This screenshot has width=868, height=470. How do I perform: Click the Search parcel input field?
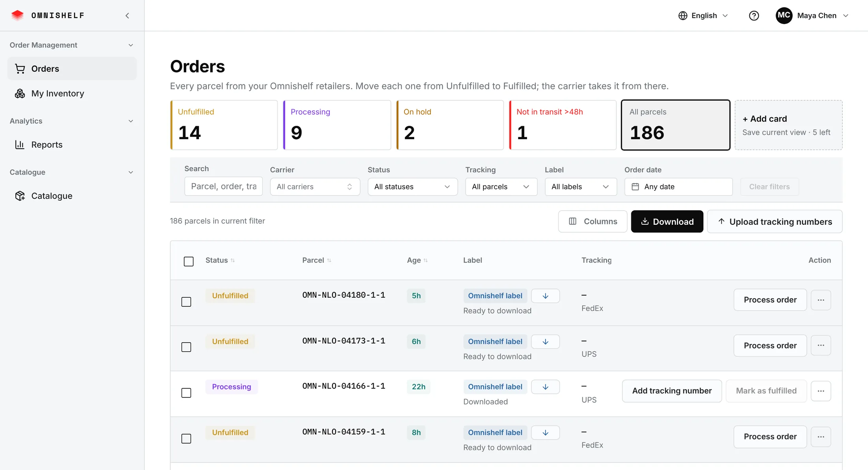click(223, 186)
